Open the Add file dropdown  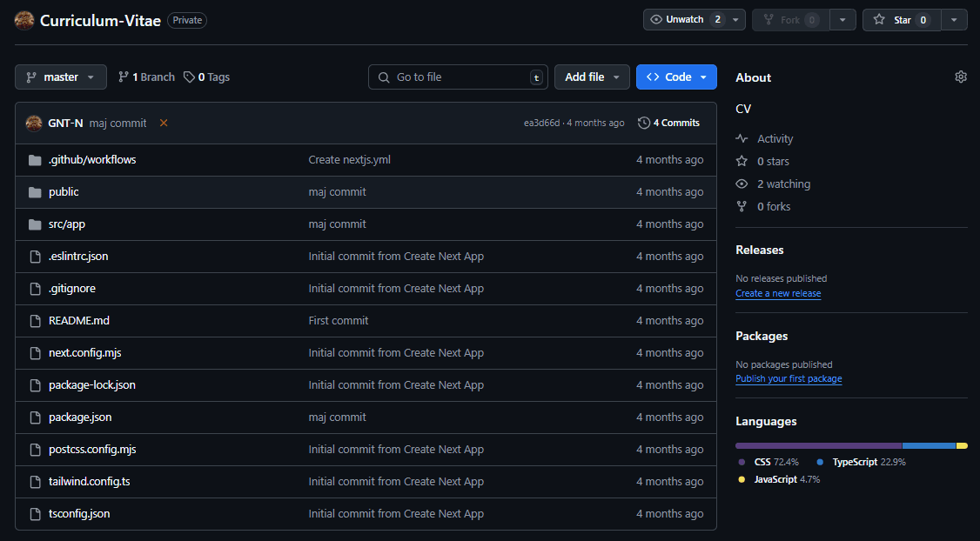(x=592, y=77)
